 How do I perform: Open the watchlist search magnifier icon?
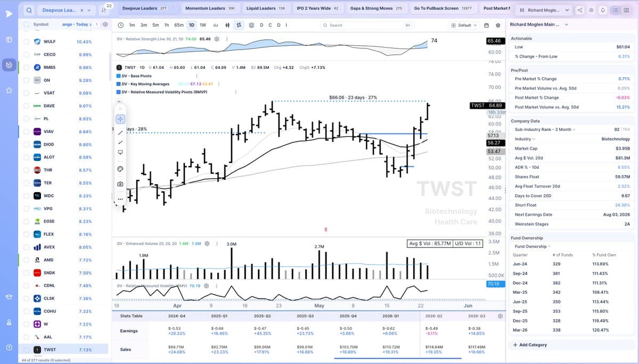[x=29, y=10]
